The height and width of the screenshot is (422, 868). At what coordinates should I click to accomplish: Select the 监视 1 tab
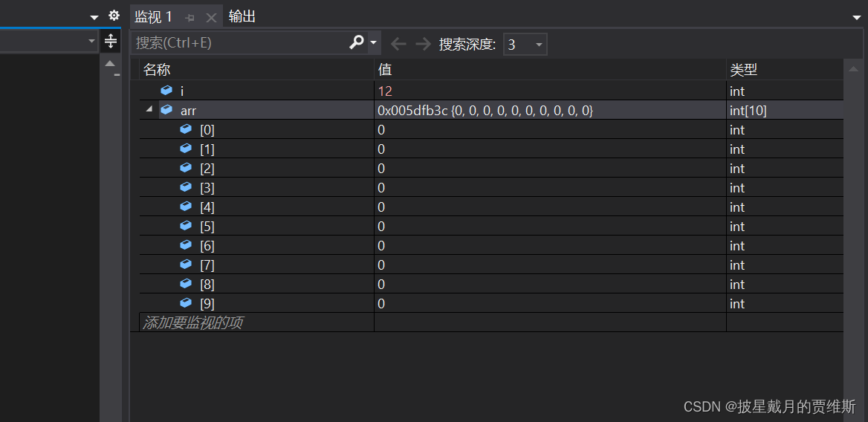coord(153,16)
